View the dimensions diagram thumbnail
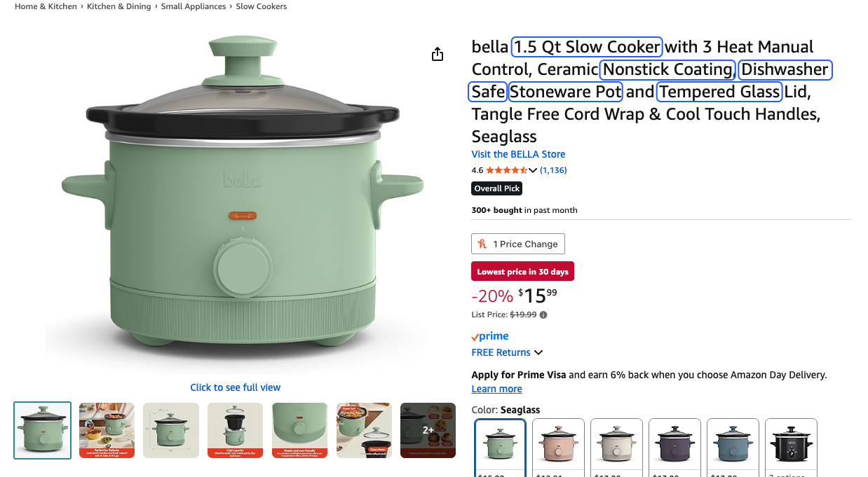Image resolution: width=868 pixels, height=477 pixels. (171, 430)
